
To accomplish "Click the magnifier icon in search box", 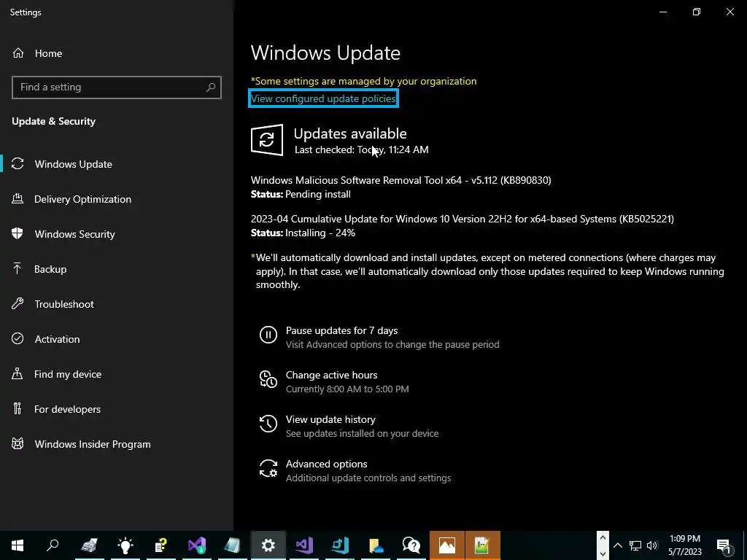I will 211,87.
